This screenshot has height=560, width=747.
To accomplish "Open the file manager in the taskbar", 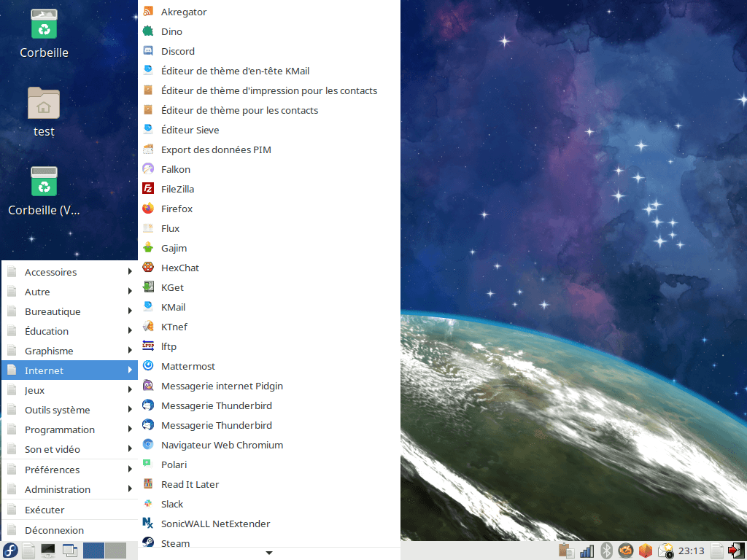I will pyautogui.click(x=28, y=551).
